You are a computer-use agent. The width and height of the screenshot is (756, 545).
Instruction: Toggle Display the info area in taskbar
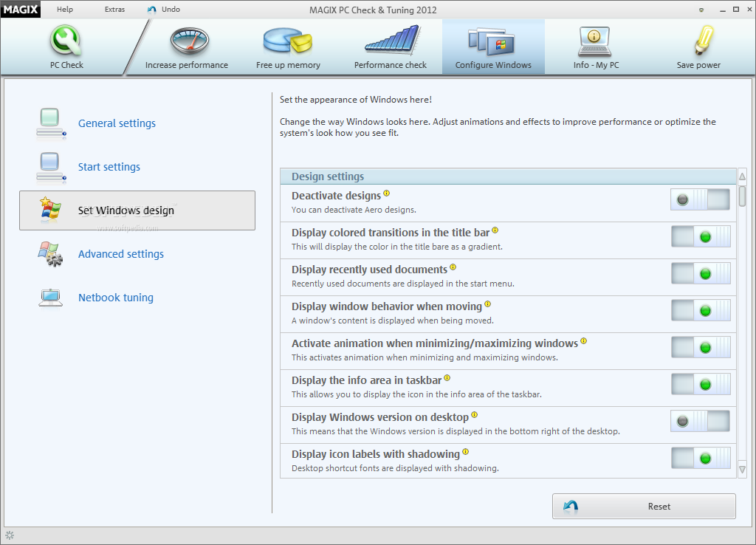tap(701, 385)
